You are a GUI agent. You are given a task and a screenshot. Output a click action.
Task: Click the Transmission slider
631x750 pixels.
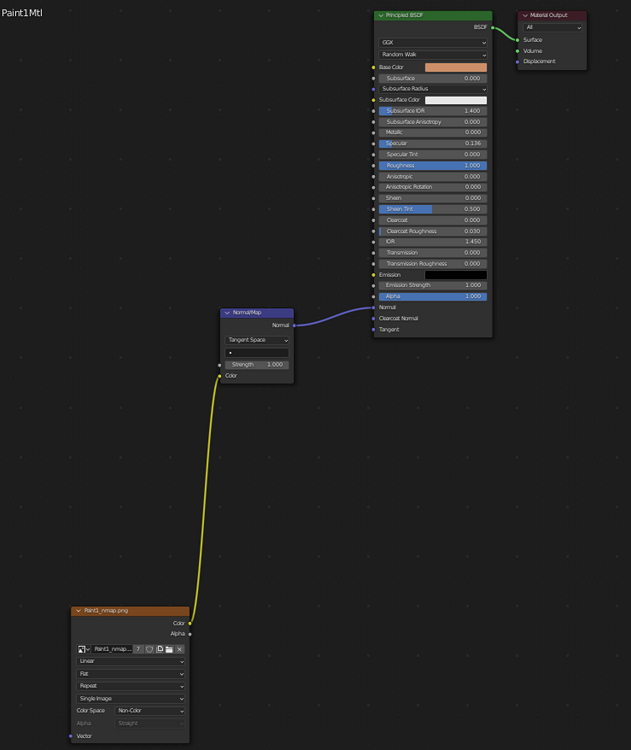click(x=433, y=253)
